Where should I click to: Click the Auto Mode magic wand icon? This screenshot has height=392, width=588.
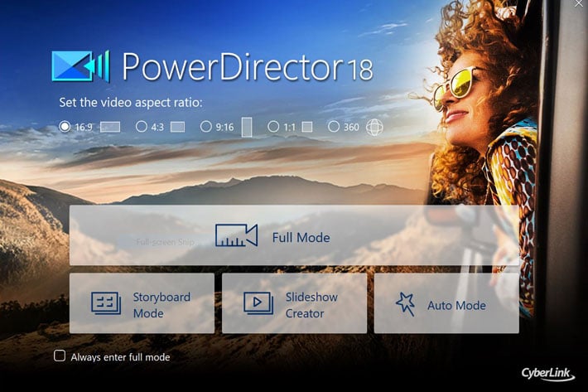coord(405,304)
